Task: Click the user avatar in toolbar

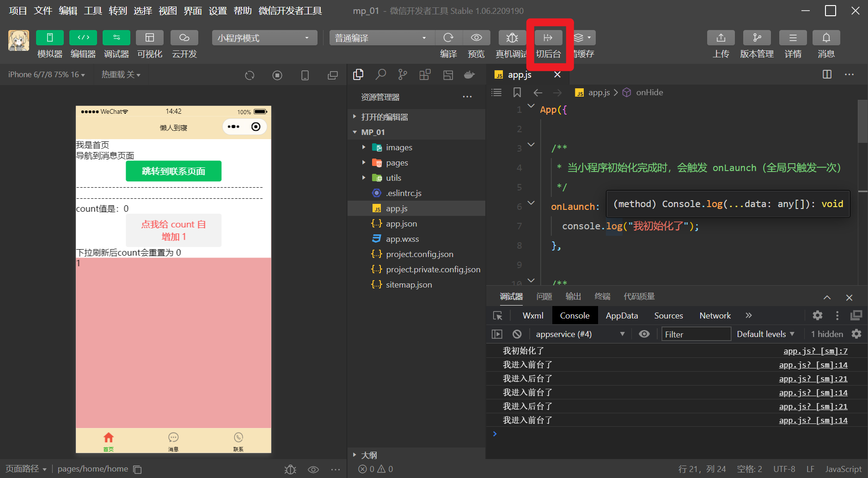Action: pyautogui.click(x=18, y=41)
